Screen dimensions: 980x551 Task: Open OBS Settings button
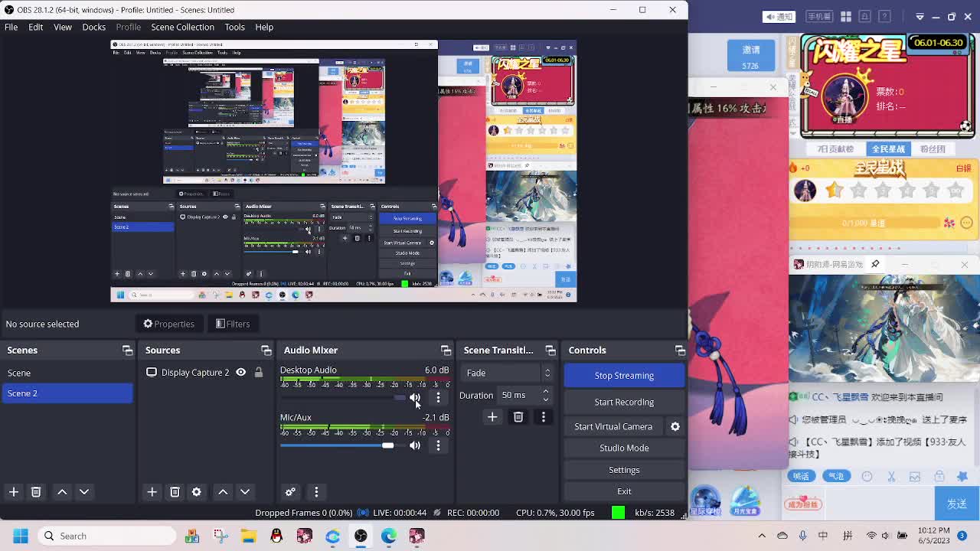coord(624,470)
